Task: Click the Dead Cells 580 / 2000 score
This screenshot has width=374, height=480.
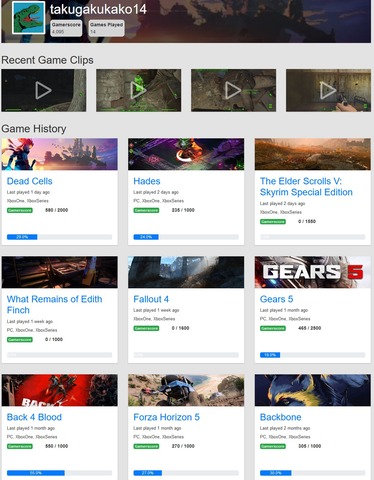Action: point(56,210)
